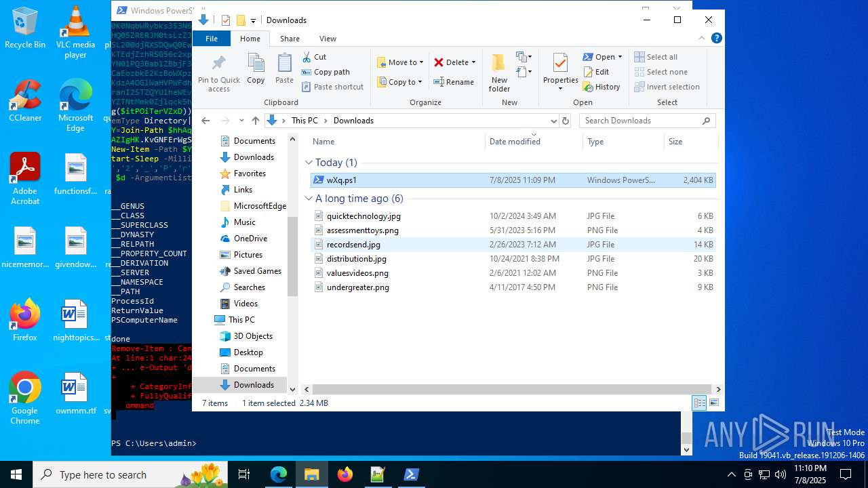Click the Delete red X button
Viewport: 868px width, 488px height.
coord(450,62)
